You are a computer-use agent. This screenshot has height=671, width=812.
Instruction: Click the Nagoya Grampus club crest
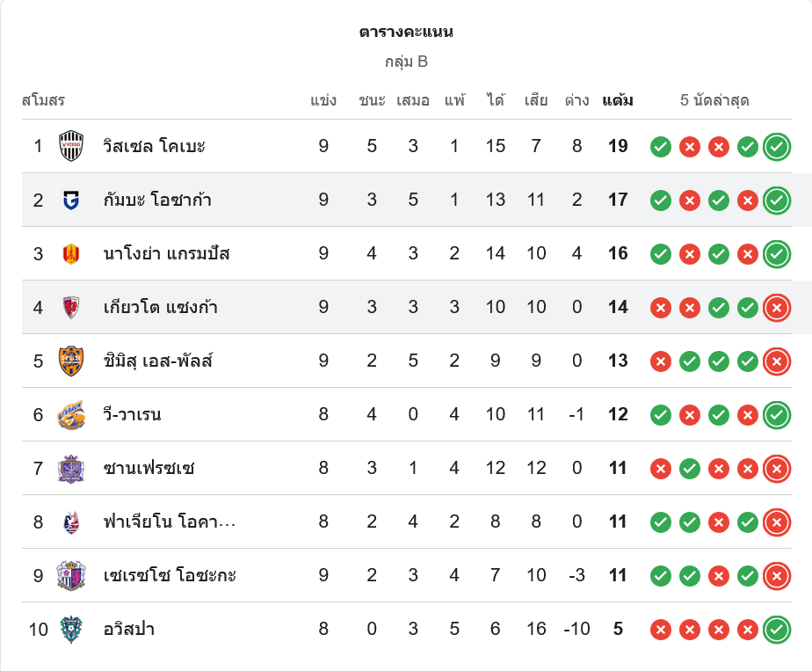click(x=70, y=254)
